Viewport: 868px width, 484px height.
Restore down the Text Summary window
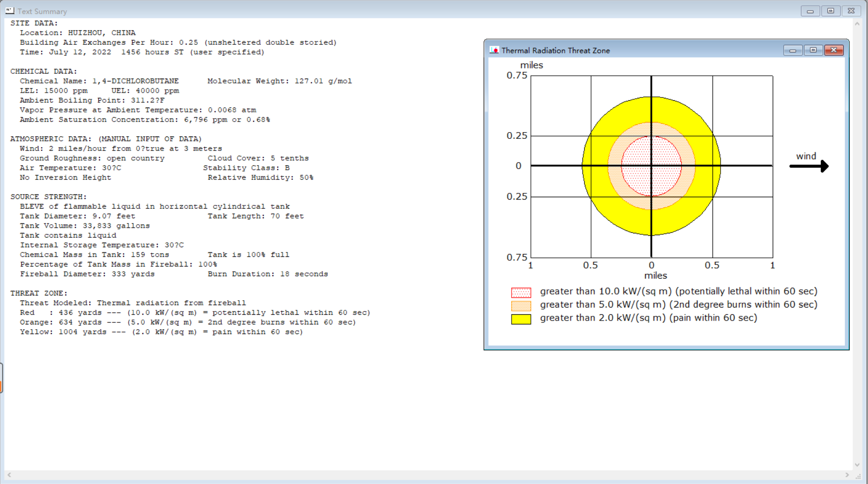click(830, 11)
